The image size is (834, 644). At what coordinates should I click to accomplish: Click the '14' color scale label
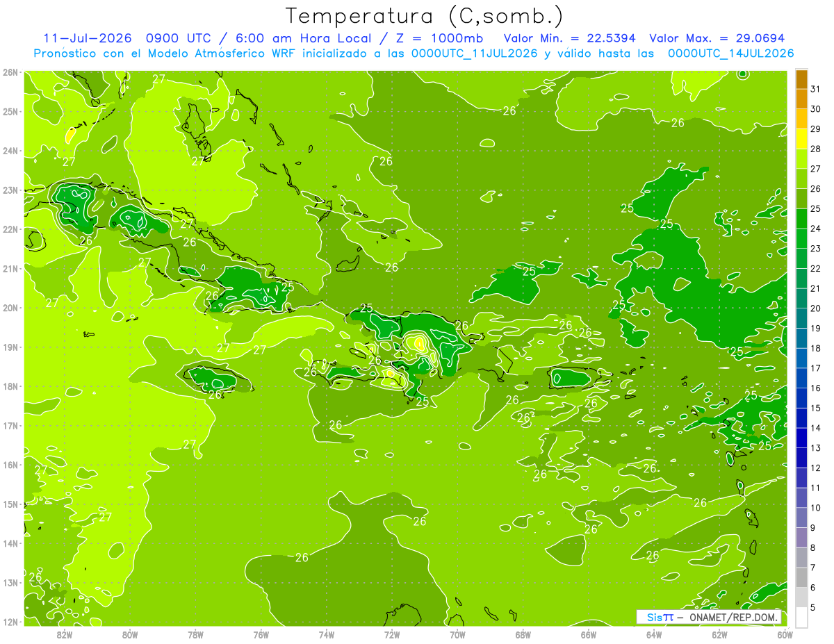pyautogui.click(x=816, y=428)
